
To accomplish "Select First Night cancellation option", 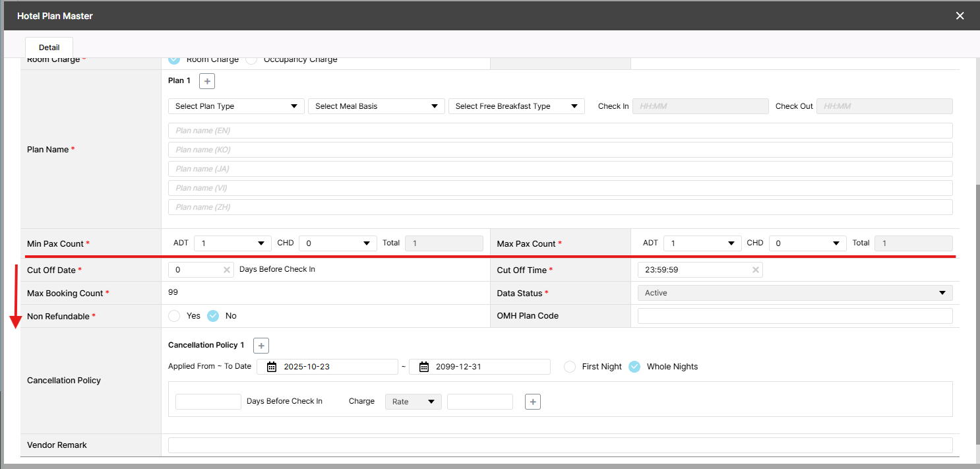I will (570, 367).
